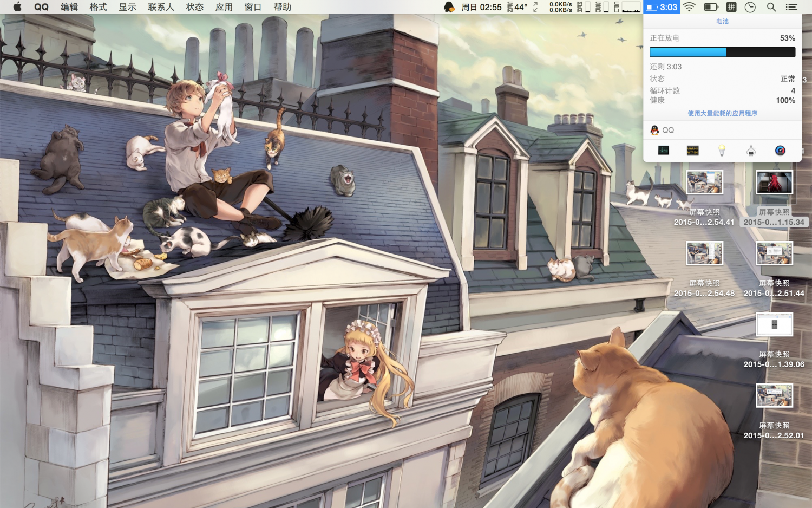This screenshot has width=812, height=508.
Task: Click the SSD disk usage indicator
Action: point(602,7)
